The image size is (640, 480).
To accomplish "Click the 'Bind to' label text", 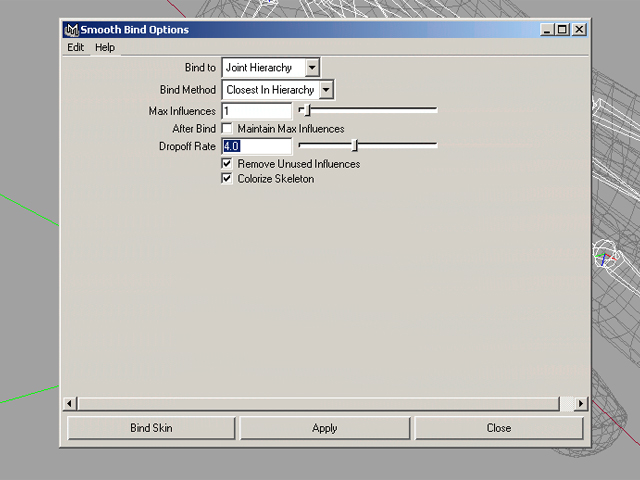I will [200, 67].
